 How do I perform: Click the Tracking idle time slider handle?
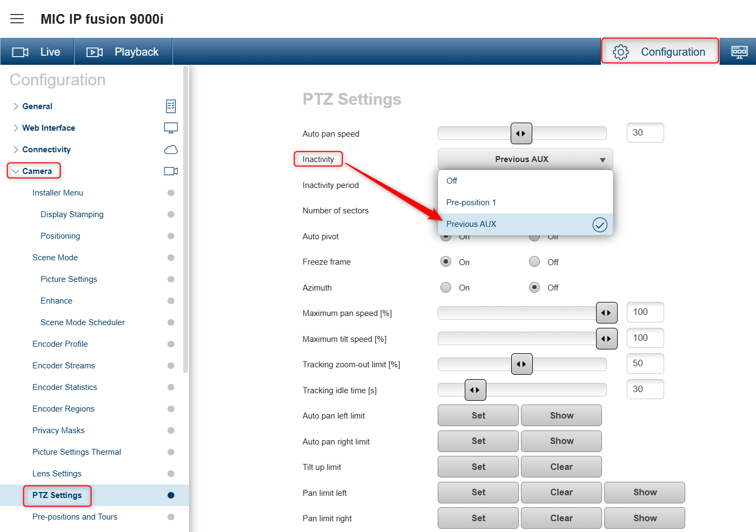pyautogui.click(x=476, y=390)
